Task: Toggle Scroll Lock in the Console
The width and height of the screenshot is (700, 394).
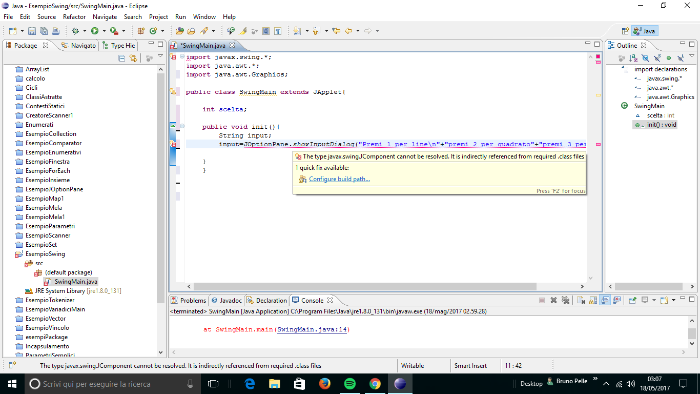Action: pyautogui.click(x=593, y=300)
